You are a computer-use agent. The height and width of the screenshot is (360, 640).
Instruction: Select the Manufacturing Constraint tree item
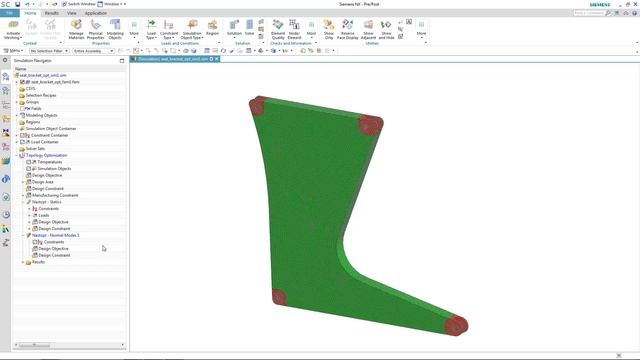pyautogui.click(x=55, y=196)
